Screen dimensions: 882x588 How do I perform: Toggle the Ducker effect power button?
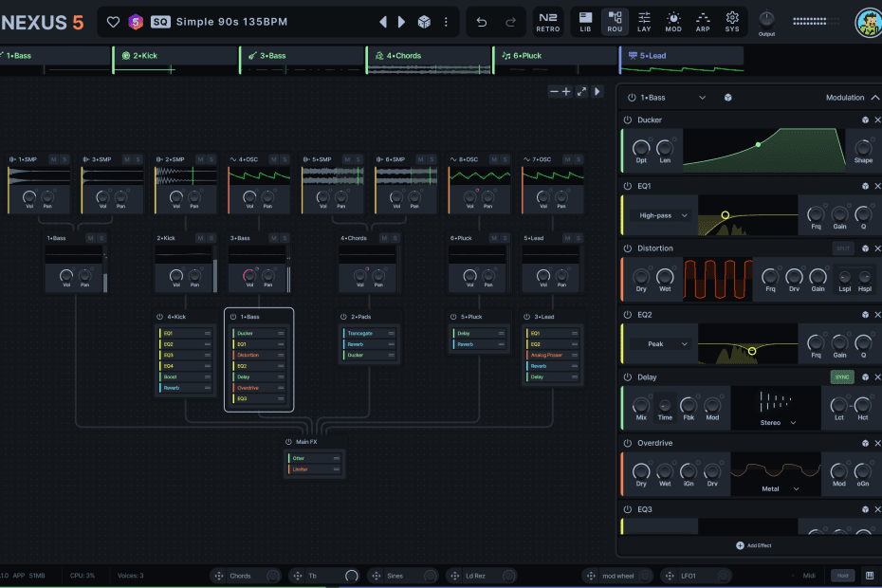628,120
